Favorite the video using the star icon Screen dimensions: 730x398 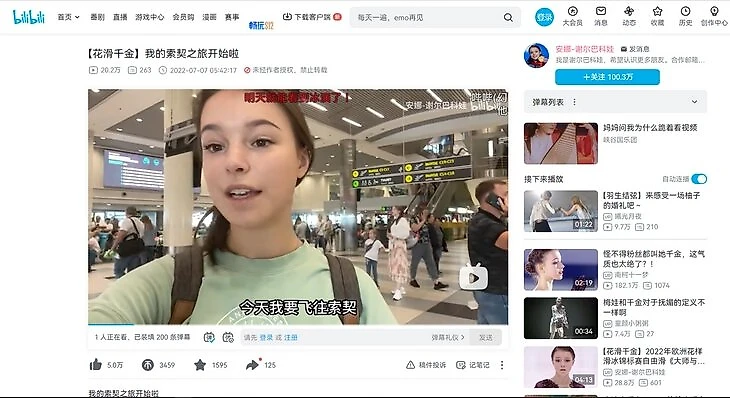pyautogui.click(x=200, y=365)
